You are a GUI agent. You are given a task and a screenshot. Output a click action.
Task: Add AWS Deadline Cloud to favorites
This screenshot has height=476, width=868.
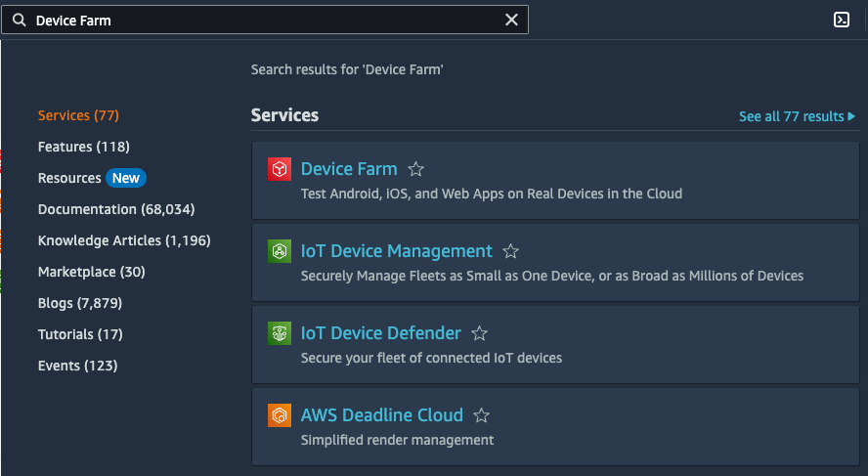tap(482, 415)
